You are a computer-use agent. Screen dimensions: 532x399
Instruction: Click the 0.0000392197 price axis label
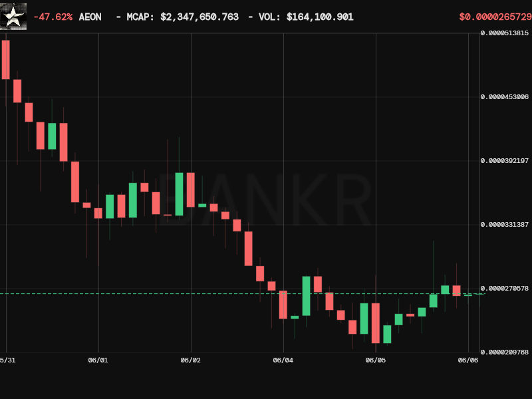505,161
